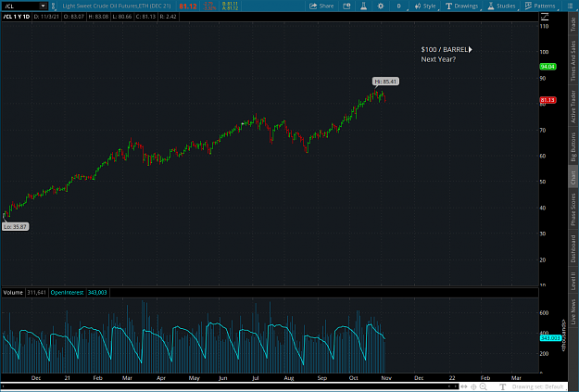Click the Volume study label
The height and width of the screenshot is (392, 579).
pyautogui.click(x=13, y=292)
